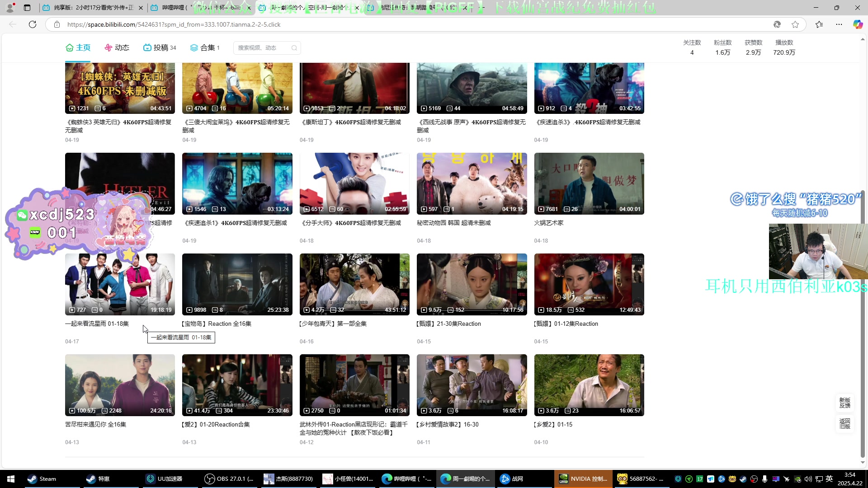Image resolution: width=868 pixels, height=488 pixels.
Task: Open 火锅艺术家 video thumbnail
Action: click(x=589, y=183)
